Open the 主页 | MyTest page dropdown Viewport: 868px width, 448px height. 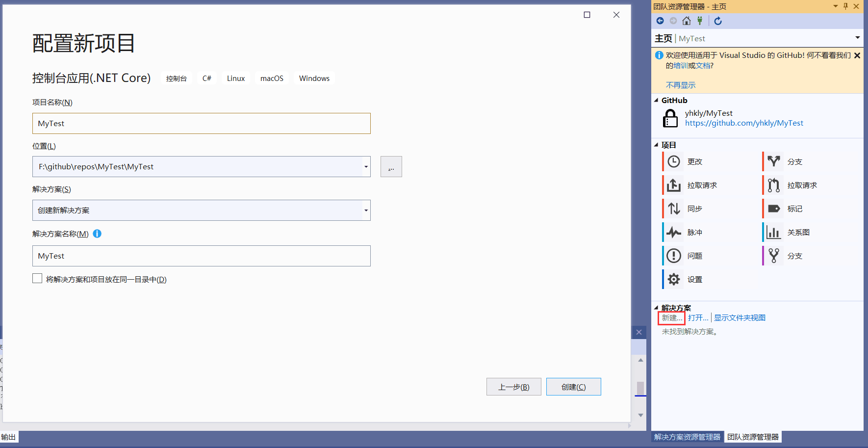coord(858,38)
